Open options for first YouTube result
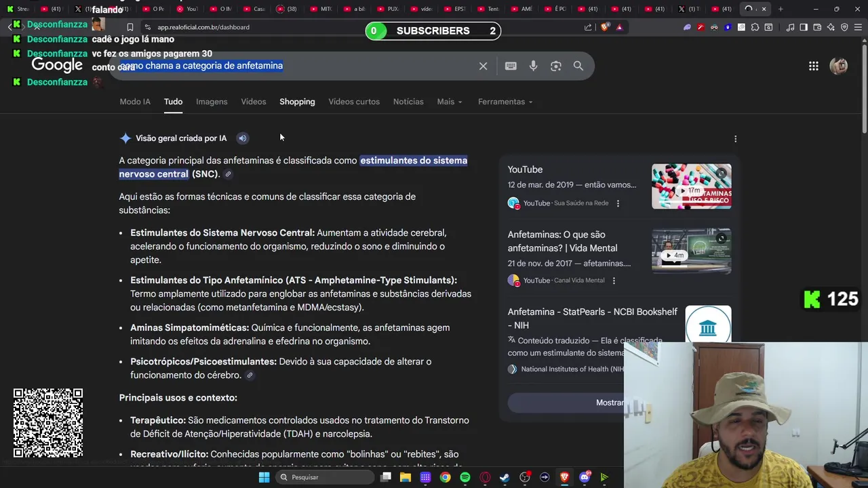Viewport: 868px width, 488px height. [x=618, y=203]
